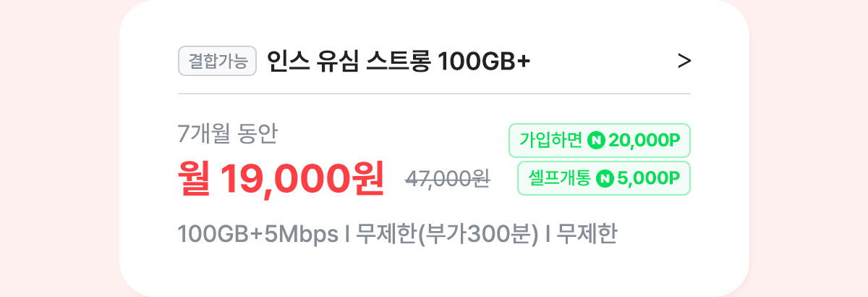Image resolution: width=868 pixels, height=297 pixels.
Task: Click the red 월 19,000원 price
Action: (x=281, y=179)
